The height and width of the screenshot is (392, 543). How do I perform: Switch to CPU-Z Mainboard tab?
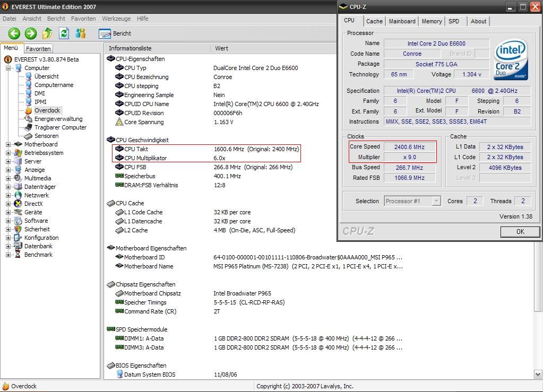[x=402, y=21]
